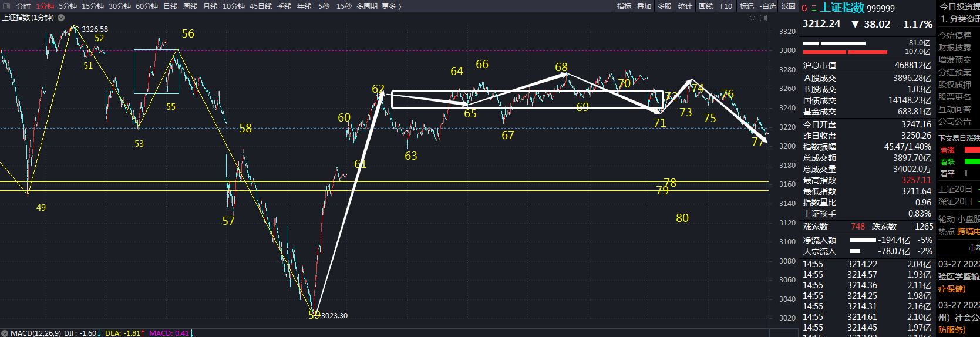980x337 pixels.
Task: Click the red 看涨 bullish vote bar
Action: 972,150
